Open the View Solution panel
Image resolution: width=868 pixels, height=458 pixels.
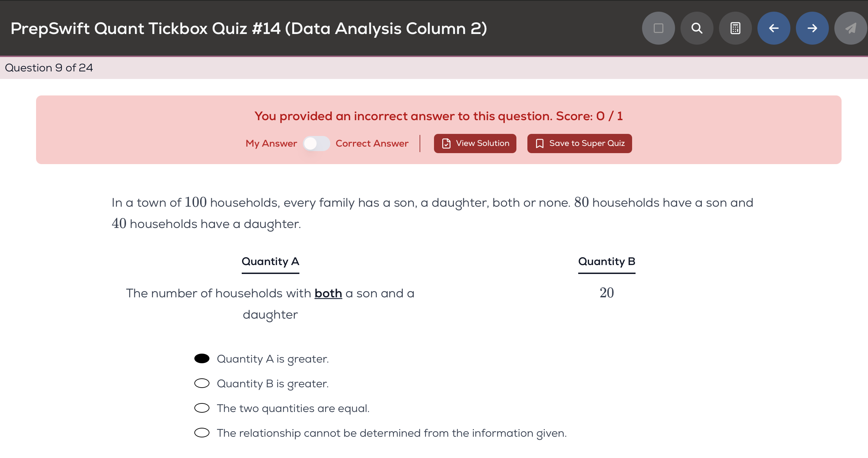[475, 143]
